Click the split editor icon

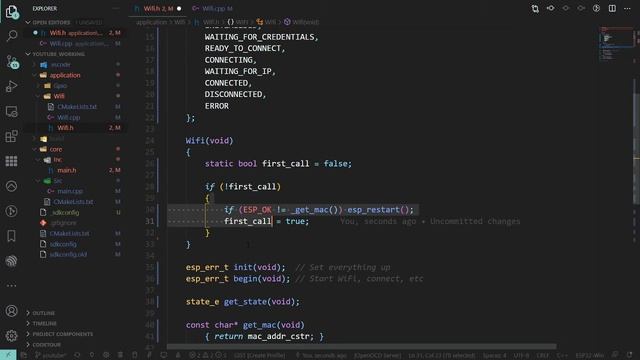pos(612,9)
